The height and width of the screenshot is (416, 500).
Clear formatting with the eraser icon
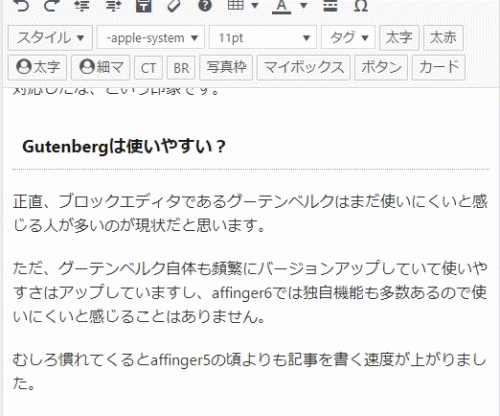pyautogui.click(x=174, y=5)
